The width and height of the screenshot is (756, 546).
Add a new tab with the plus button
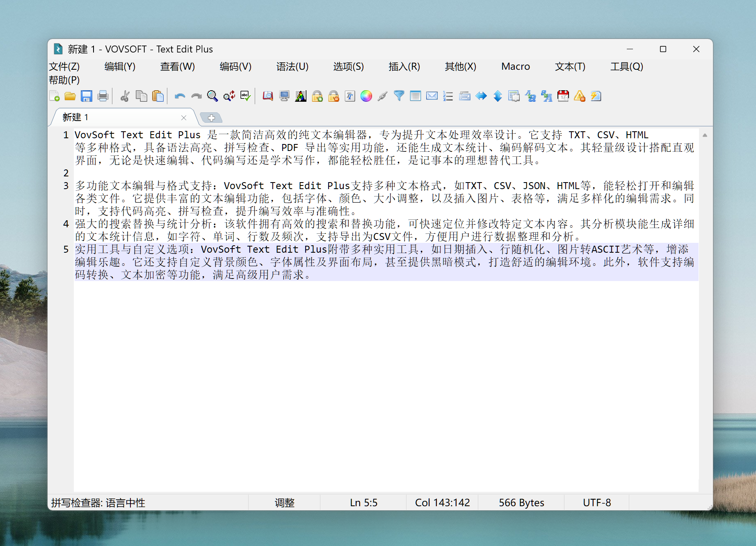(x=211, y=118)
